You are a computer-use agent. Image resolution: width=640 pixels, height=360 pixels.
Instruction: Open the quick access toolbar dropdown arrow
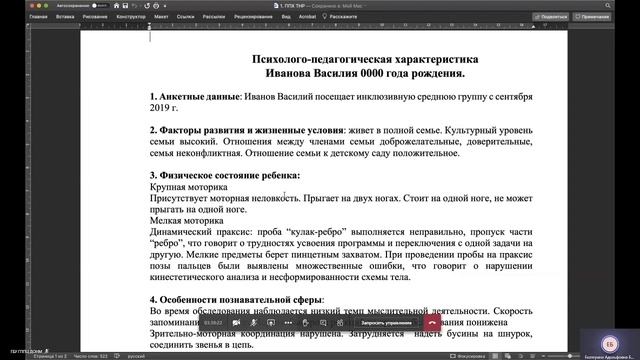pyautogui.click(x=165, y=6)
